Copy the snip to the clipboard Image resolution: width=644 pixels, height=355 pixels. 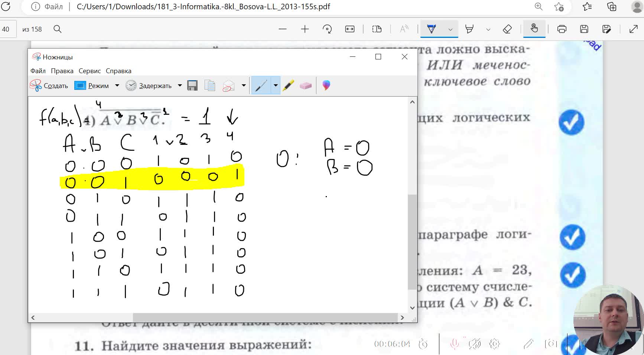[x=210, y=85]
